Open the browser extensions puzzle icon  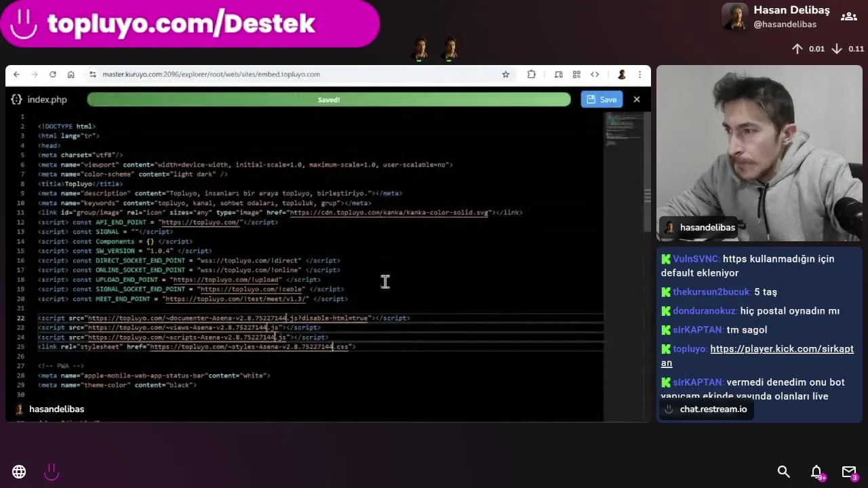point(531,75)
